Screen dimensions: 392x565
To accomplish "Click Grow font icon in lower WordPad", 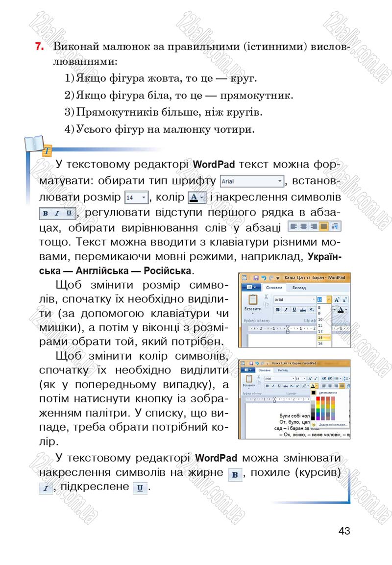I will tap(310, 379).
